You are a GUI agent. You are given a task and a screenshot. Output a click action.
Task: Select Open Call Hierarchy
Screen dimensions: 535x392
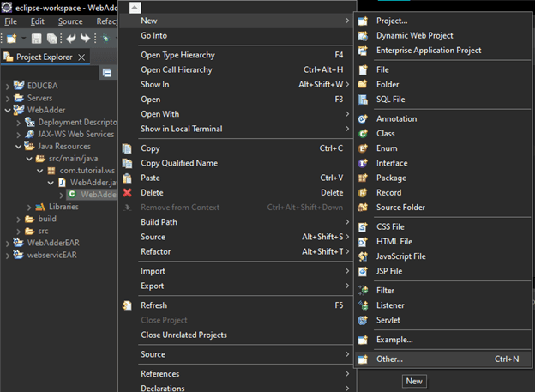[237, 69]
